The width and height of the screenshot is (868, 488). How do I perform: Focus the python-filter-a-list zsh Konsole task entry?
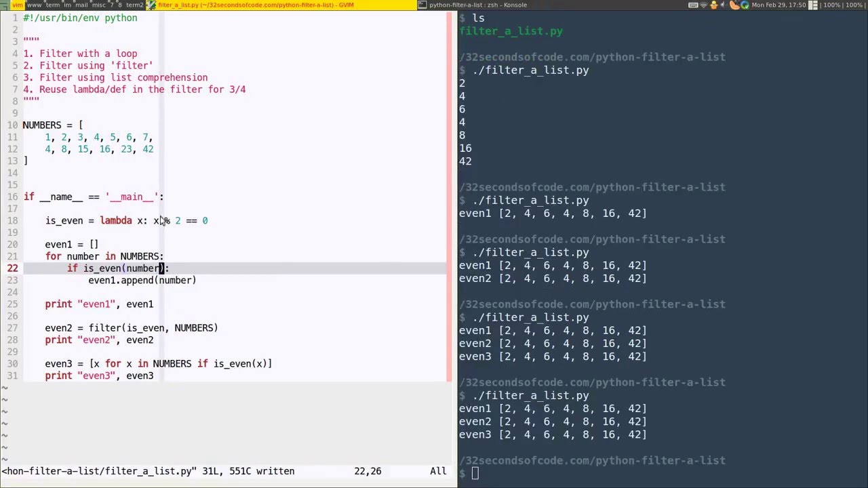(478, 5)
